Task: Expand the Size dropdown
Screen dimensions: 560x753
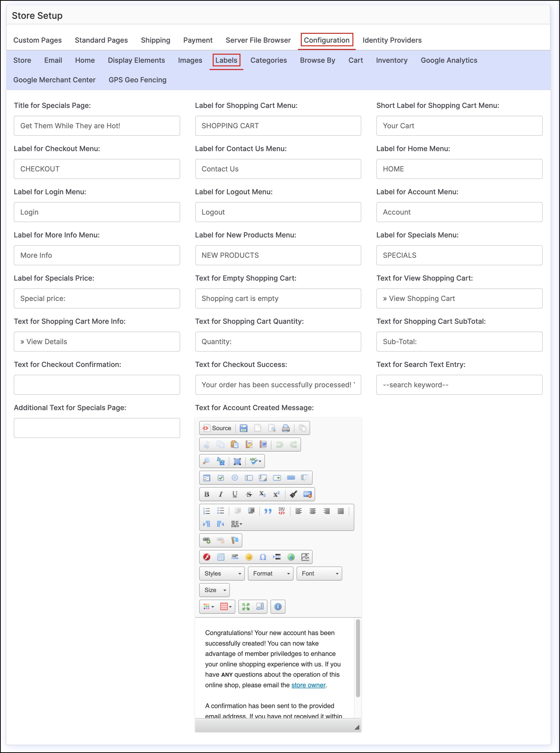Action: click(214, 590)
